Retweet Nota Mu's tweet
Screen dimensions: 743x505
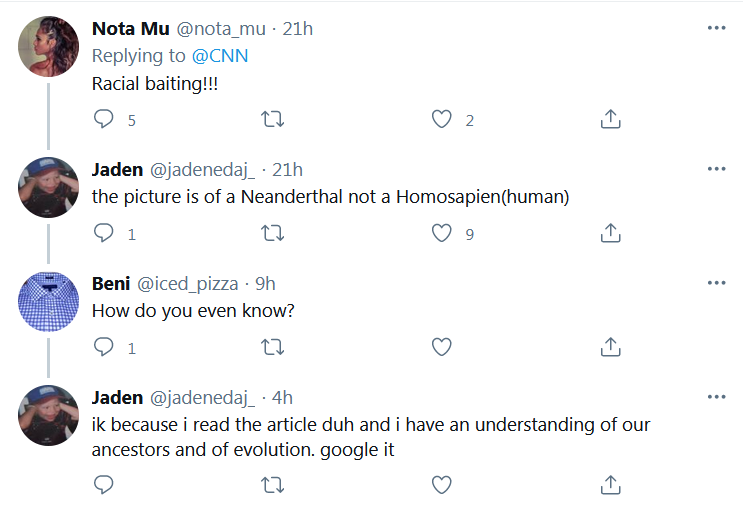coord(272,119)
